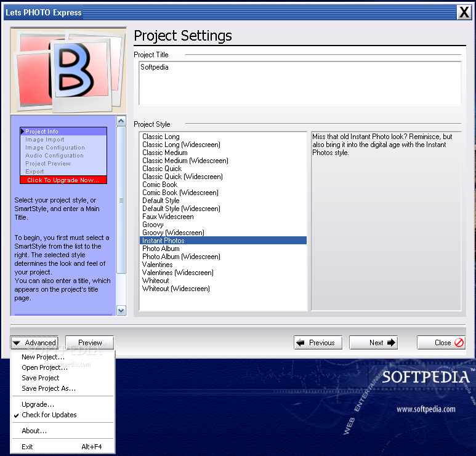Select Photo Album style
Viewport: 476px width, 456px height.
tap(223, 249)
